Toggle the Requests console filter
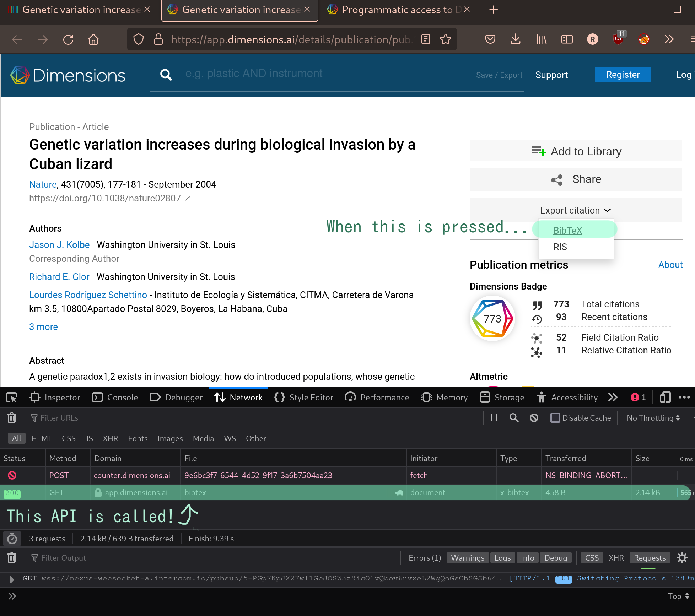Image resolution: width=695 pixels, height=616 pixels. [650, 558]
